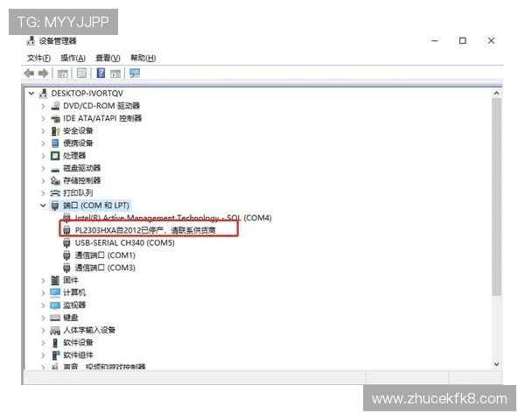Image resolution: width=525 pixels, height=420 pixels.
Task: Expand the IDE ATA/ATAPI 控制器 category
Action: coord(43,119)
